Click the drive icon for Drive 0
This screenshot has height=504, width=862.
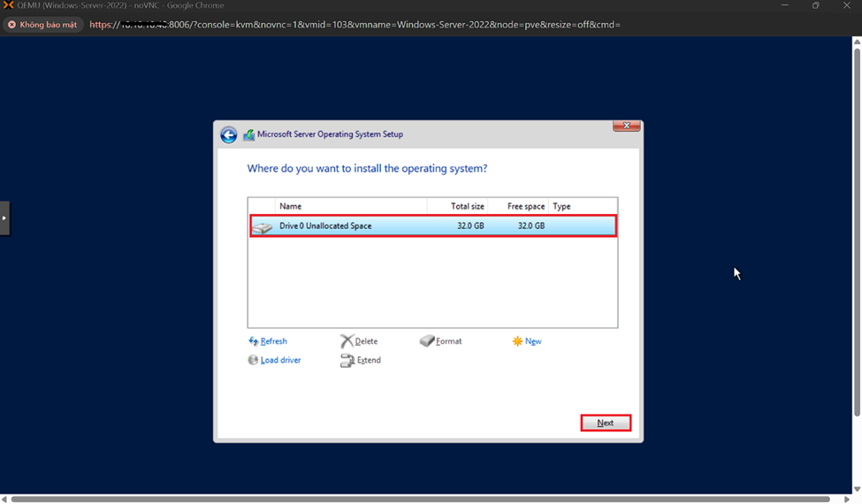pyautogui.click(x=263, y=227)
